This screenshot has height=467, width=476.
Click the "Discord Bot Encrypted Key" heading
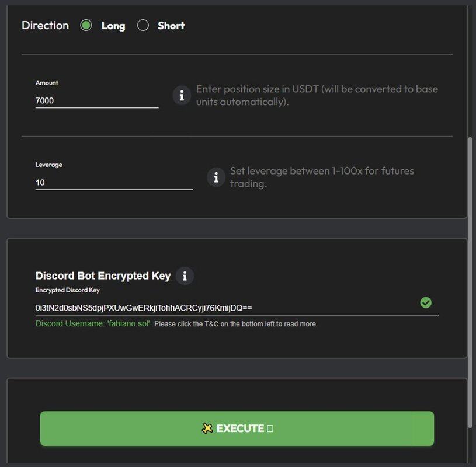pyautogui.click(x=103, y=276)
